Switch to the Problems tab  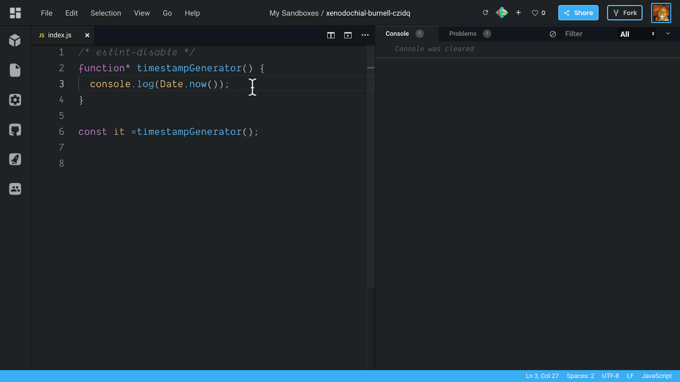[462, 34]
